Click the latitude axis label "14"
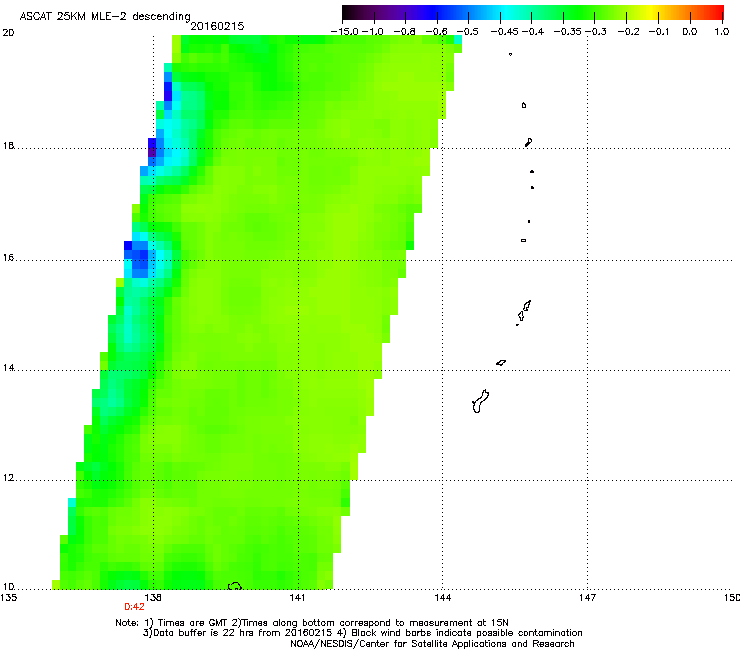This screenshot has width=740, height=650. 8,368
